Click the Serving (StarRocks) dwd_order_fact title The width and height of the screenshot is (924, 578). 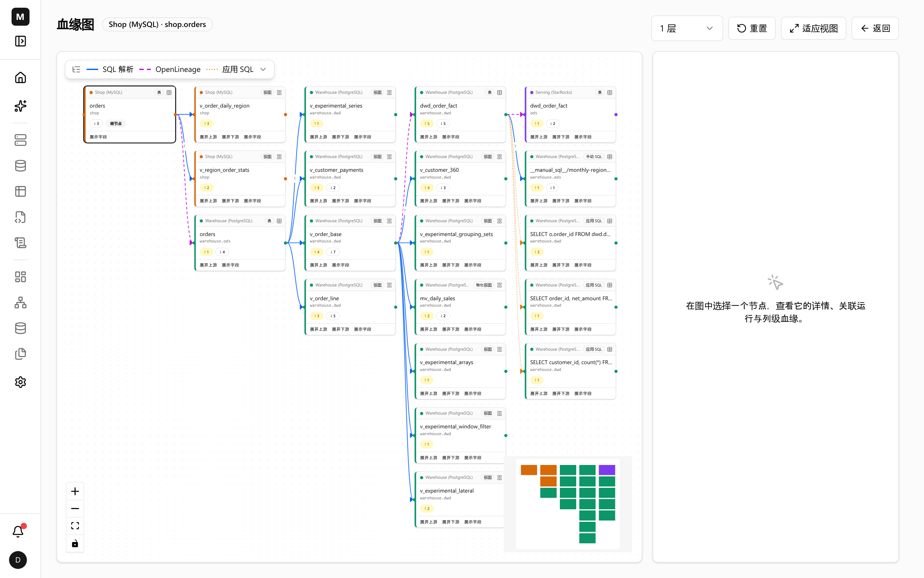[548, 106]
